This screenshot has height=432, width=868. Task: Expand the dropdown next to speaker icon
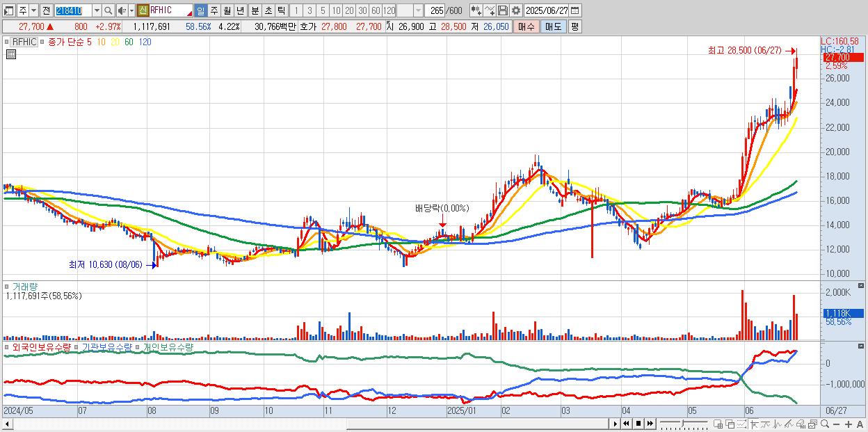tap(131, 10)
